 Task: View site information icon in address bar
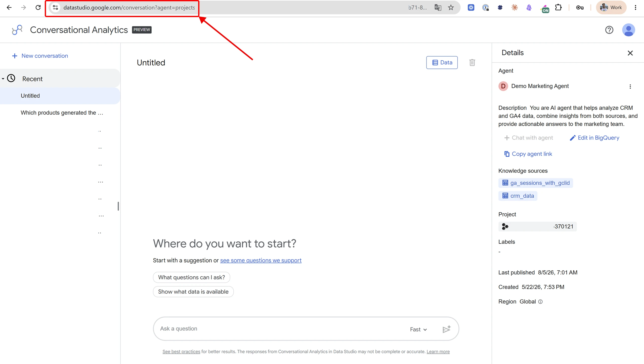(x=56, y=8)
